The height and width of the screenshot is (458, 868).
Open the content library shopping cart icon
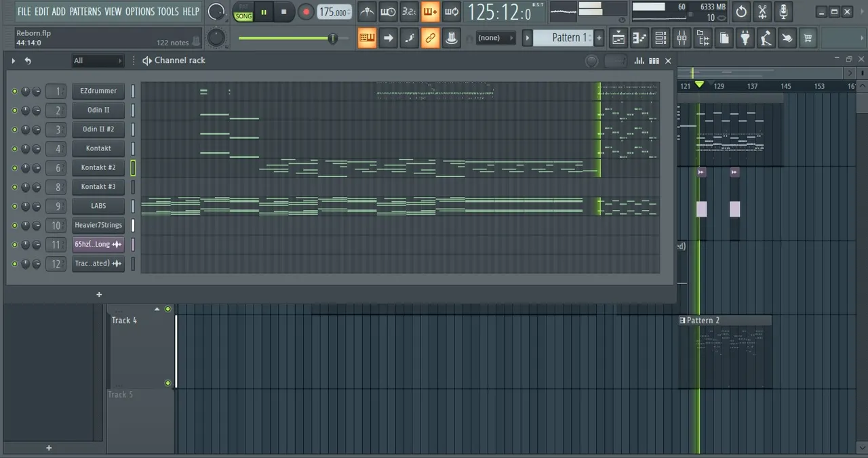coord(808,38)
